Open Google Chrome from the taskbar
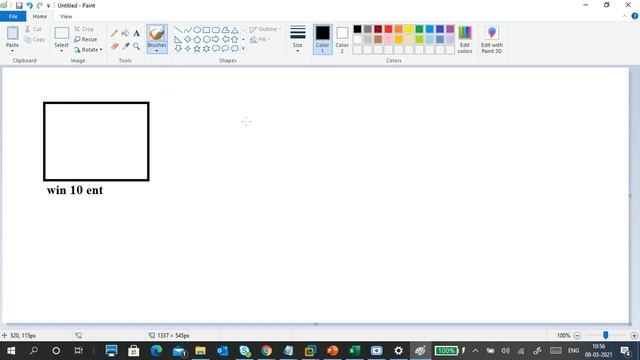The height and width of the screenshot is (360, 640). pyautogui.click(x=266, y=351)
